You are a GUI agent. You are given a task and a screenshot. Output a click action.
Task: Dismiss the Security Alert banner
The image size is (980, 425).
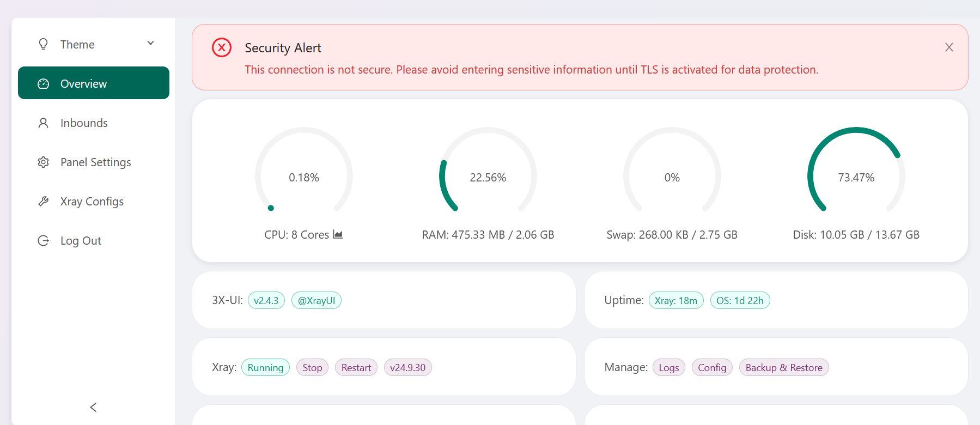click(949, 47)
